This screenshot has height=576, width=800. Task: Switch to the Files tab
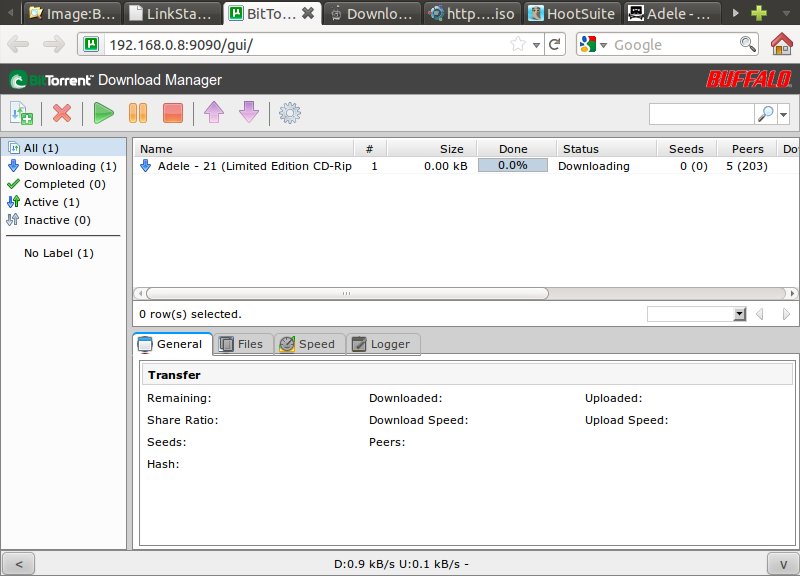(240, 344)
